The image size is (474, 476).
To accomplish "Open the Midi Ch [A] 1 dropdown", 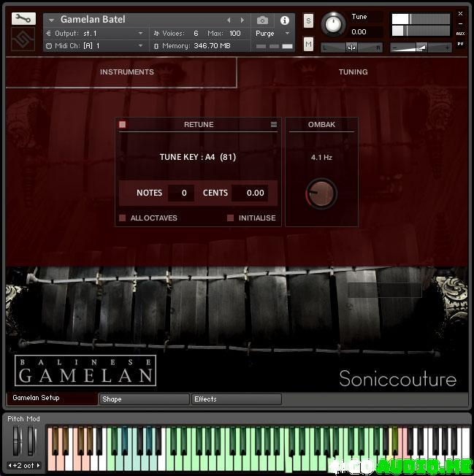I will pos(95,45).
